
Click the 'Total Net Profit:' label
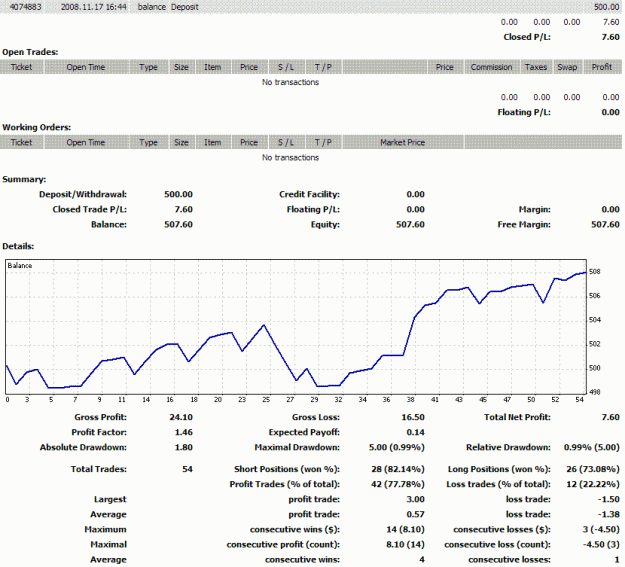(x=517, y=417)
